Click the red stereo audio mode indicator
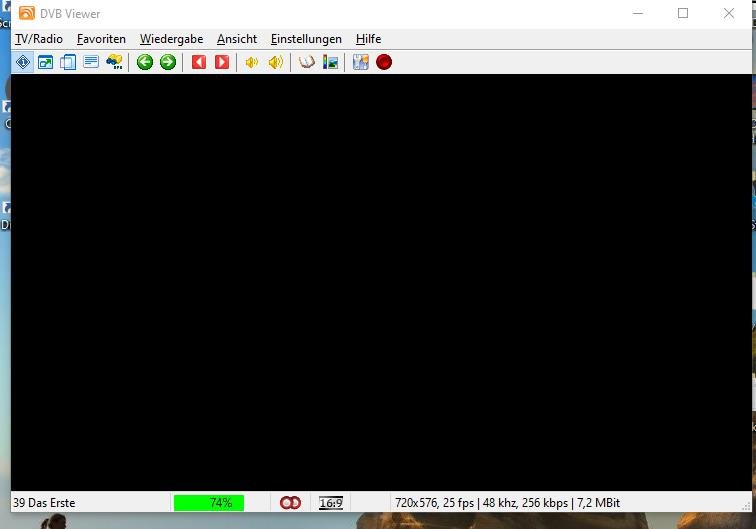 point(290,503)
